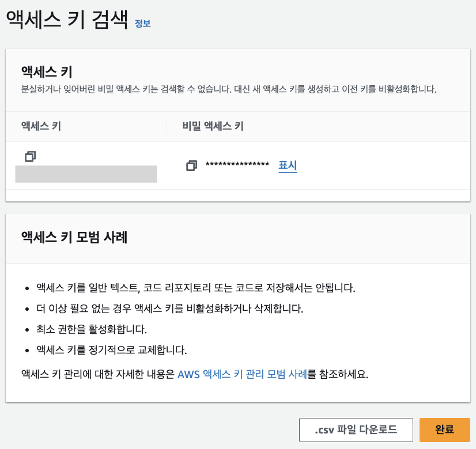
Task: Click the 비밀 액세스 키 column header
Action: (213, 126)
